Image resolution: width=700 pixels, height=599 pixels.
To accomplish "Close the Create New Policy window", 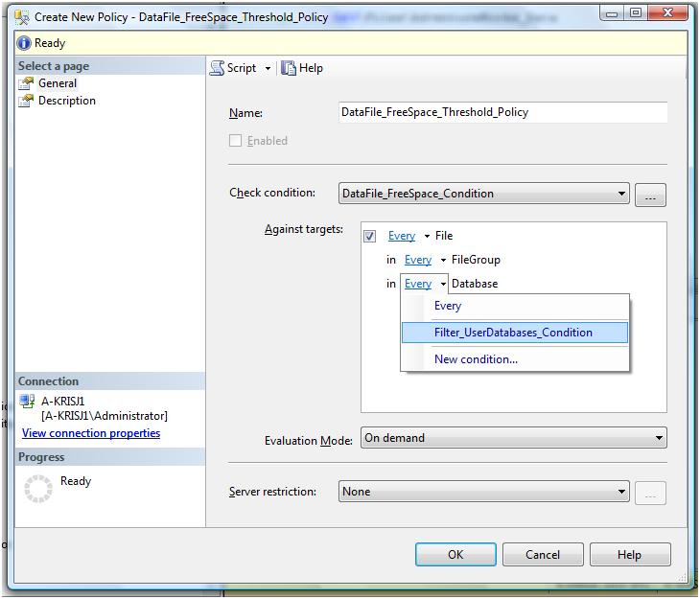I will click(x=667, y=13).
